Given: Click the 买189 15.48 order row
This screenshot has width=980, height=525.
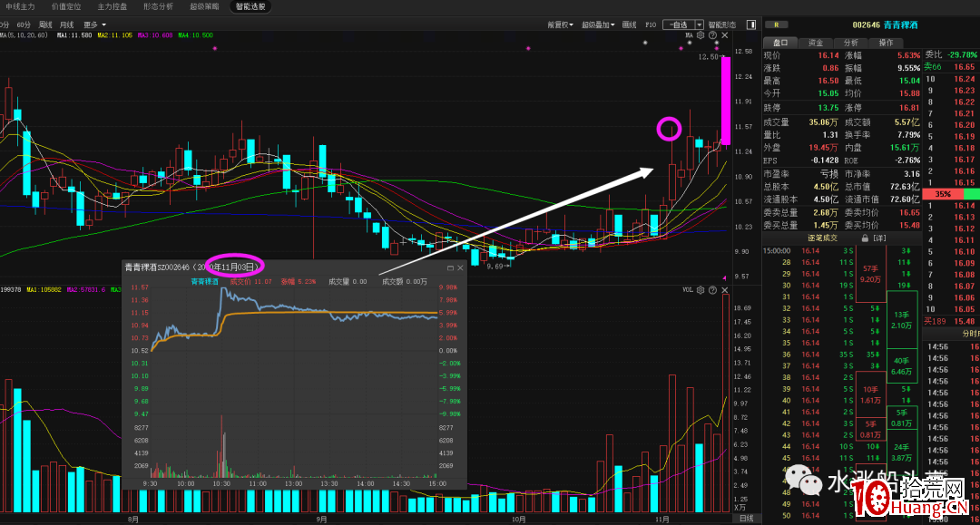Looking at the screenshot, I should tap(951, 321).
